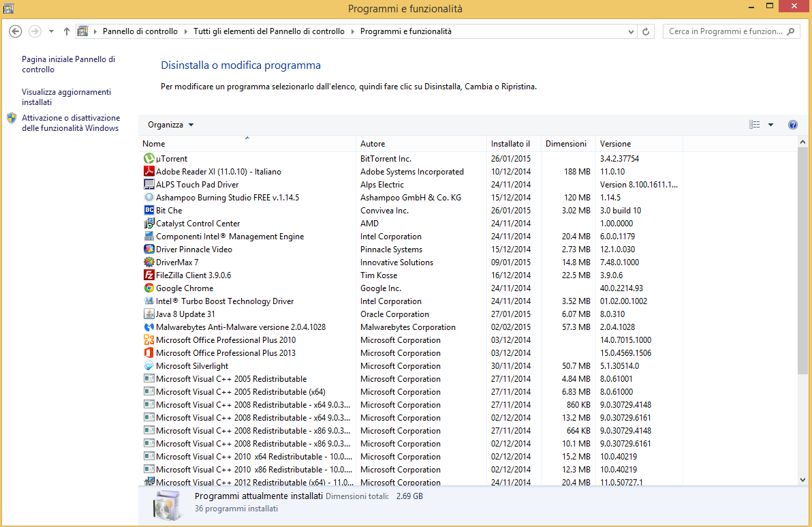Click the Ashampoo Burning Studio icon
Viewport: 812px width, 527px height.
click(149, 198)
